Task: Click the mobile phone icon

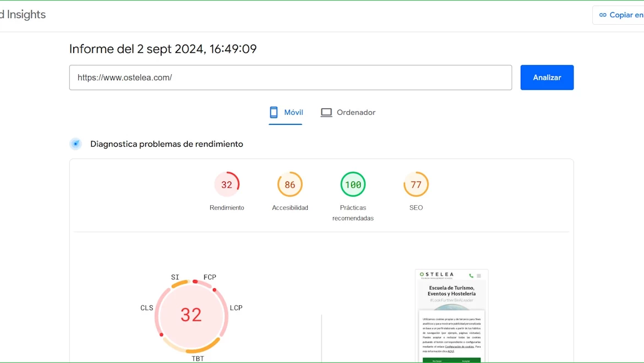Action: pos(274,112)
